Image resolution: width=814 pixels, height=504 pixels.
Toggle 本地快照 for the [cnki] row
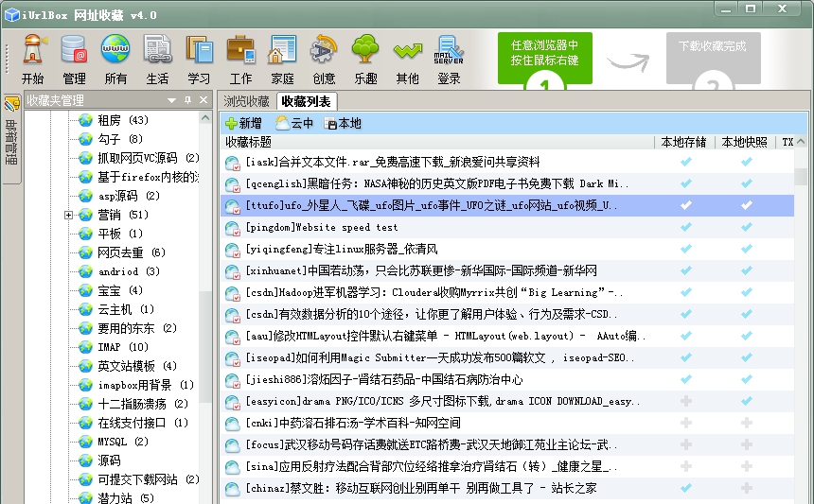(x=747, y=423)
